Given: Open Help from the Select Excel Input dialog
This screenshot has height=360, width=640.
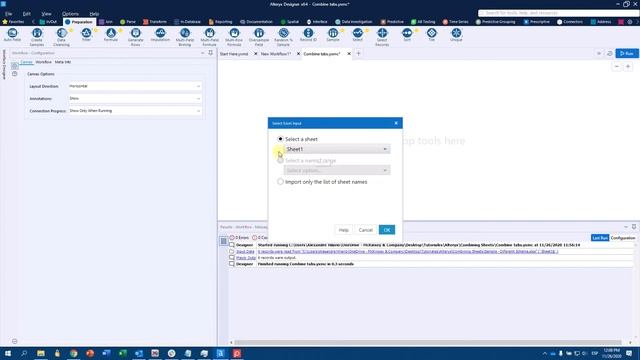Looking at the screenshot, I should click(x=344, y=230).
